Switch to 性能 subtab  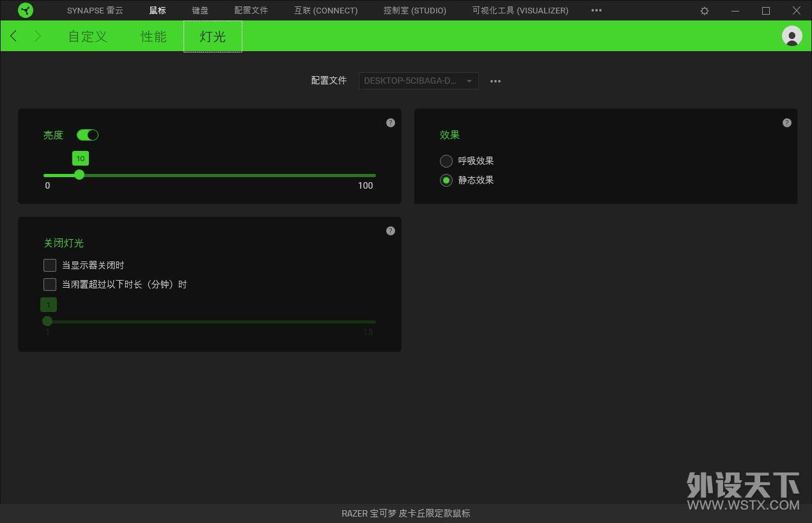(154, 36)
